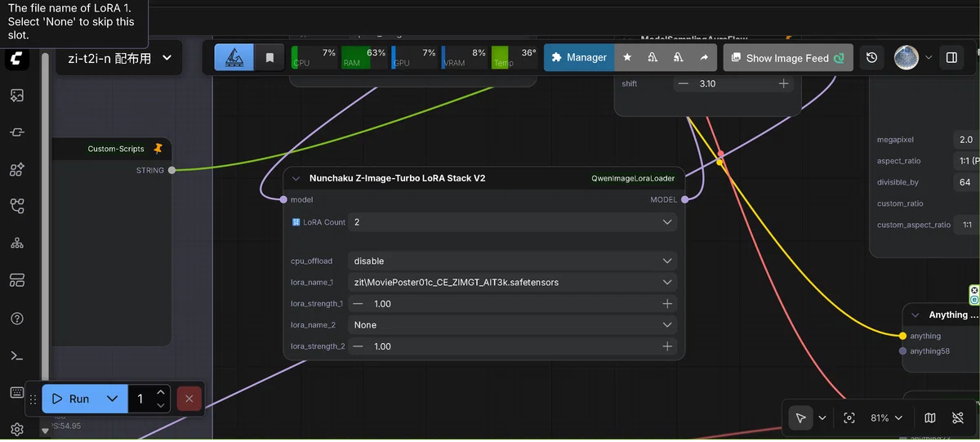Click the blue mountain logo toolbar button
This screenshot has width=980, height=442.
point(234,58)
